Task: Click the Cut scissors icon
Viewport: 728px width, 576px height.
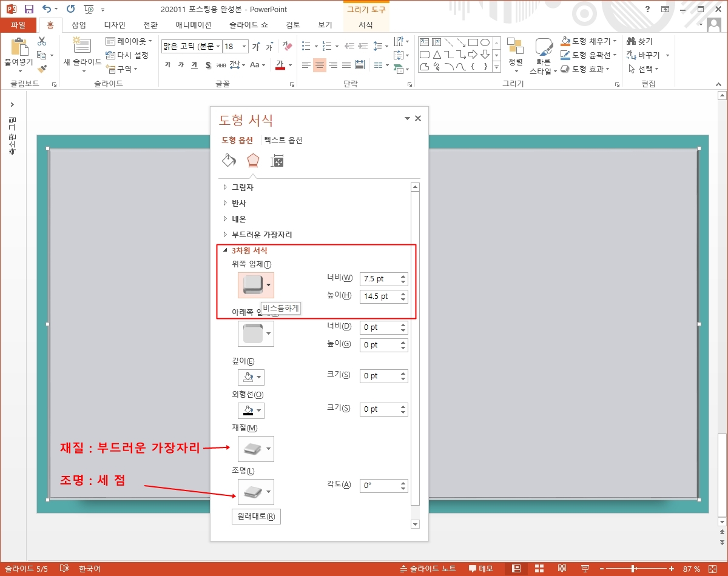Action: pos(42,41)
